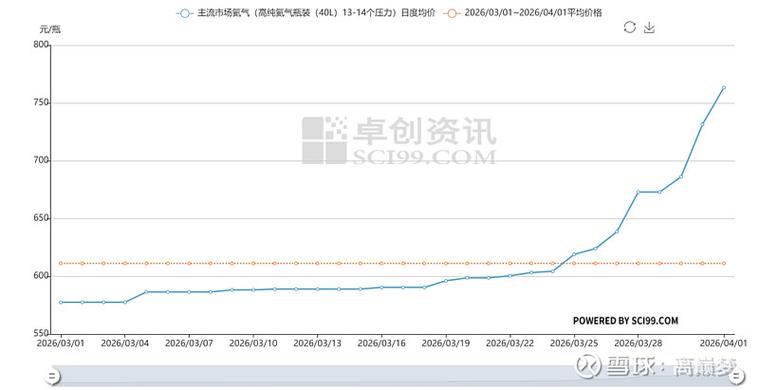The image size is (759, 390).
Task: Toggle the orange average price legend entry
Action: 523,13
